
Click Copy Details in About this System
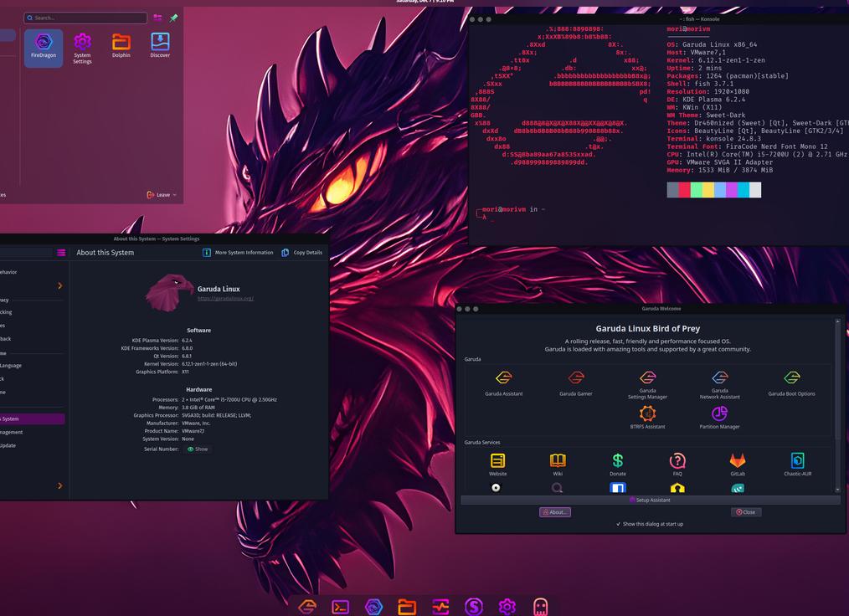(x=302, y=253)
